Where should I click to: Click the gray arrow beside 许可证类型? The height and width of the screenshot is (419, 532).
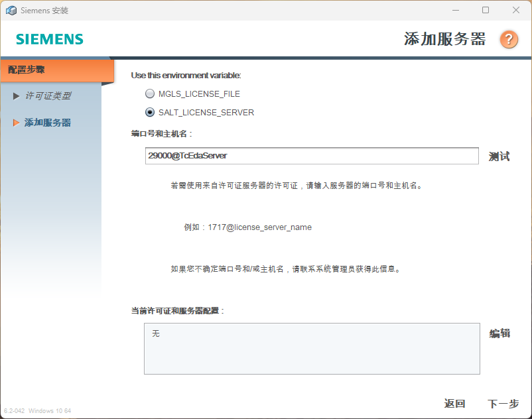[17, 96]
